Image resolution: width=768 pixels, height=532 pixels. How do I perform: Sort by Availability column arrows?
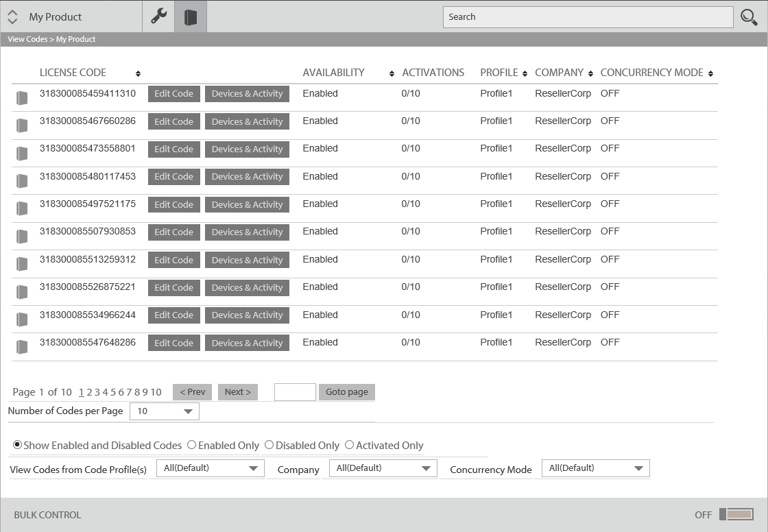coord(392,73)
